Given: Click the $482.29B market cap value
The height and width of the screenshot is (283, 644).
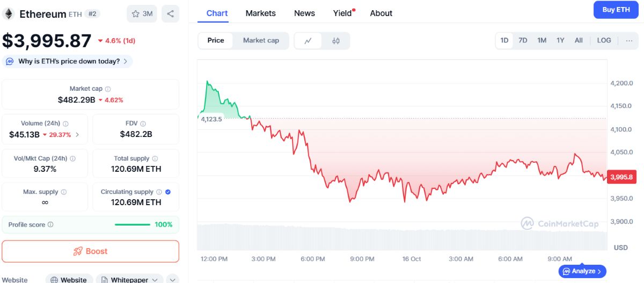Looking at the screenshot, I should point(77,100).
